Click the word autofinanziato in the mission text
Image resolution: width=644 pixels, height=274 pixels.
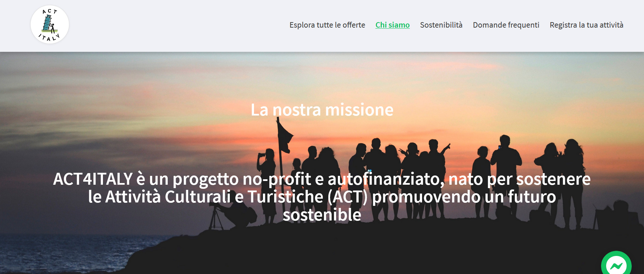point(386,179)
